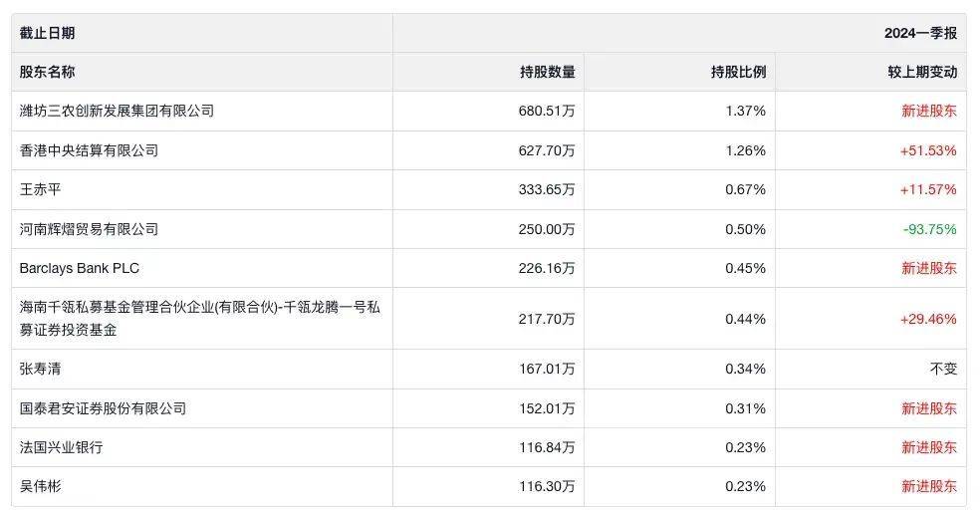
Task: Click shareholder 潍坊三农创新发展集团有限公司
Action: click(117, 112)
